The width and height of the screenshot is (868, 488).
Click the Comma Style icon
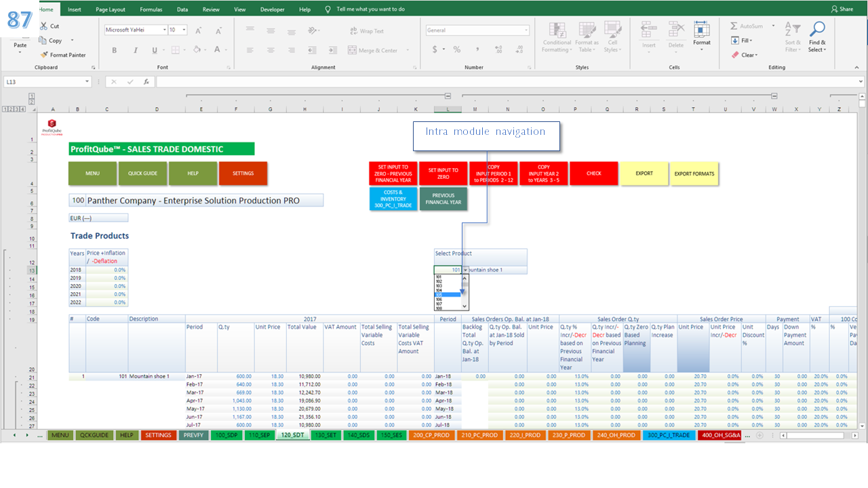(x=477, y=49)
